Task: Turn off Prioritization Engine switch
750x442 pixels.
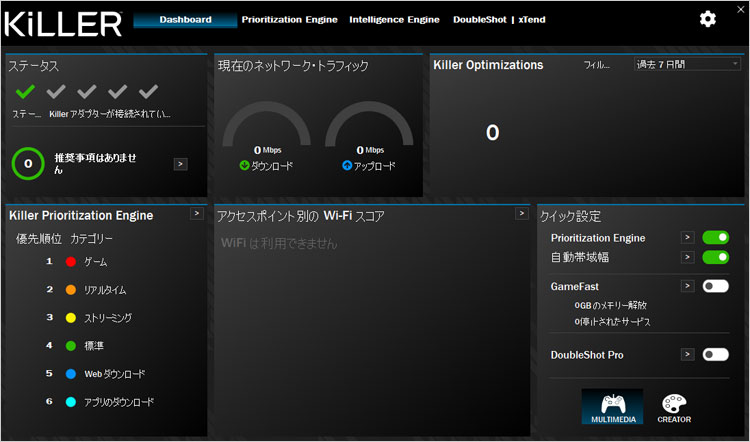Action: (716, 238)
